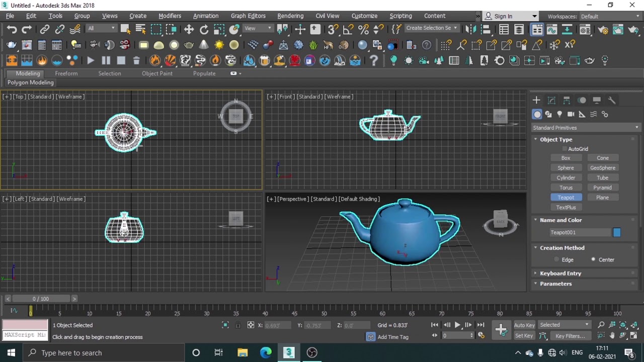
Task: Open the Workspaces Default dropdown
Action: click(x=610, y=17)
